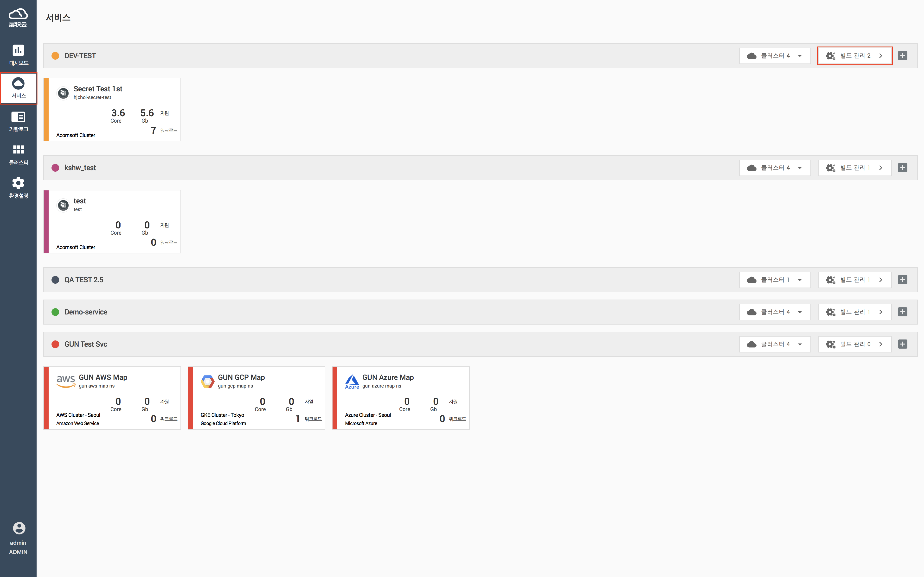This screenshot has width=924, height=577.
Task: Click the admin user avatar icon
Action: pyautogui.click(x=19, y=528)
